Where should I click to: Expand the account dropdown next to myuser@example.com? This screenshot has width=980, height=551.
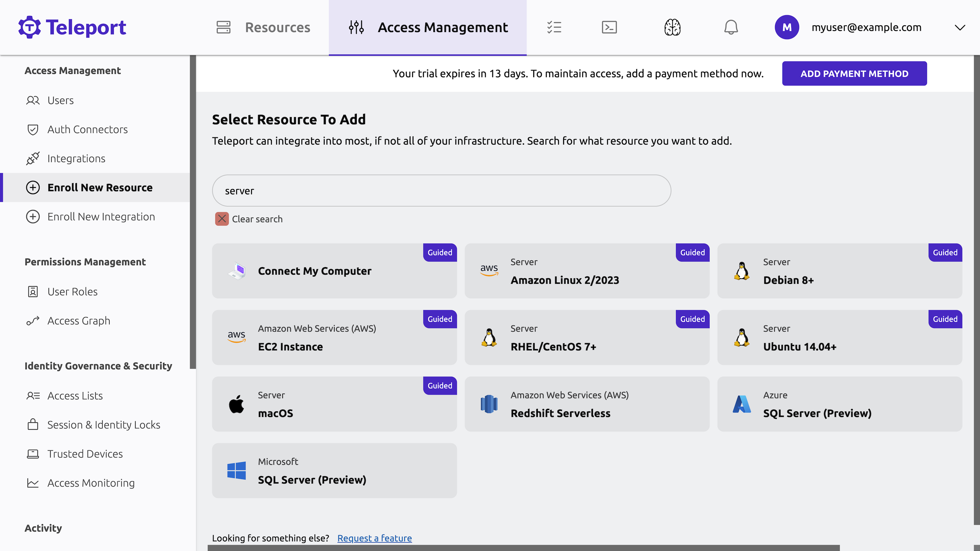960,27
